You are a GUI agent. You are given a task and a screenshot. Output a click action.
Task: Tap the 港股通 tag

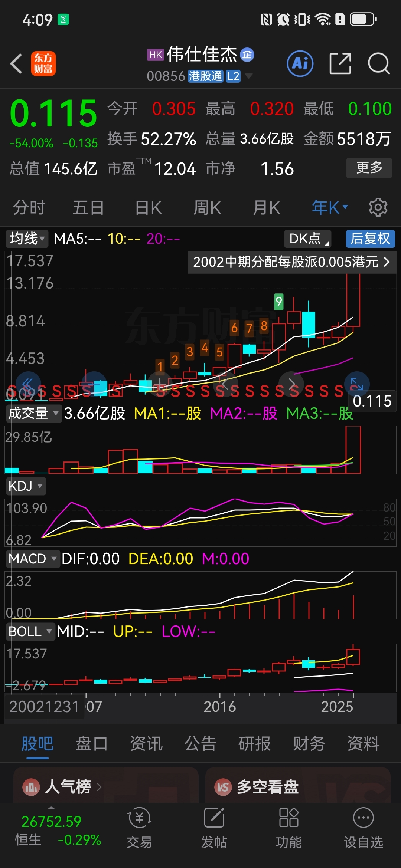click(x=205, y=76)
